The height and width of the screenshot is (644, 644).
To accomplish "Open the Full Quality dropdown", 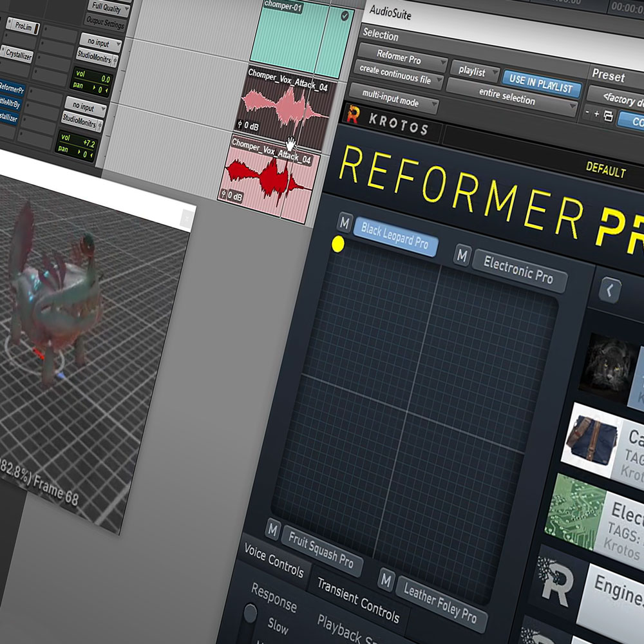I will 109,8.
